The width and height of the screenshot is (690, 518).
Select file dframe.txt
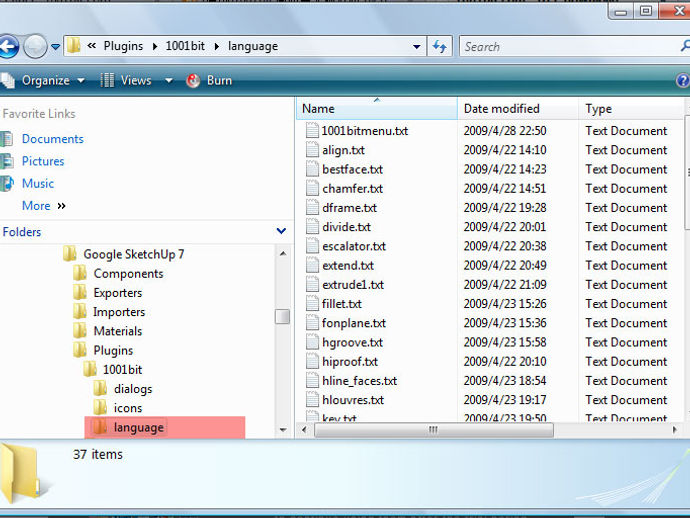tap(349, 208)
